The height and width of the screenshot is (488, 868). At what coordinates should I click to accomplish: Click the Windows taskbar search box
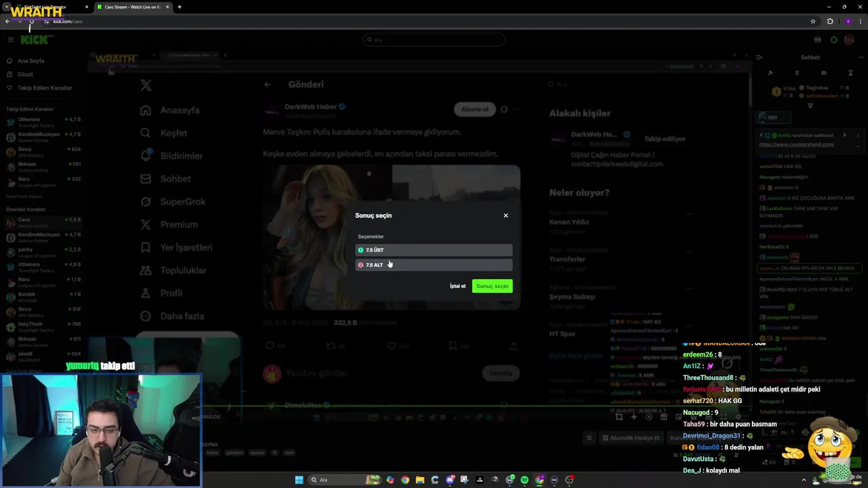coord(344,480)
